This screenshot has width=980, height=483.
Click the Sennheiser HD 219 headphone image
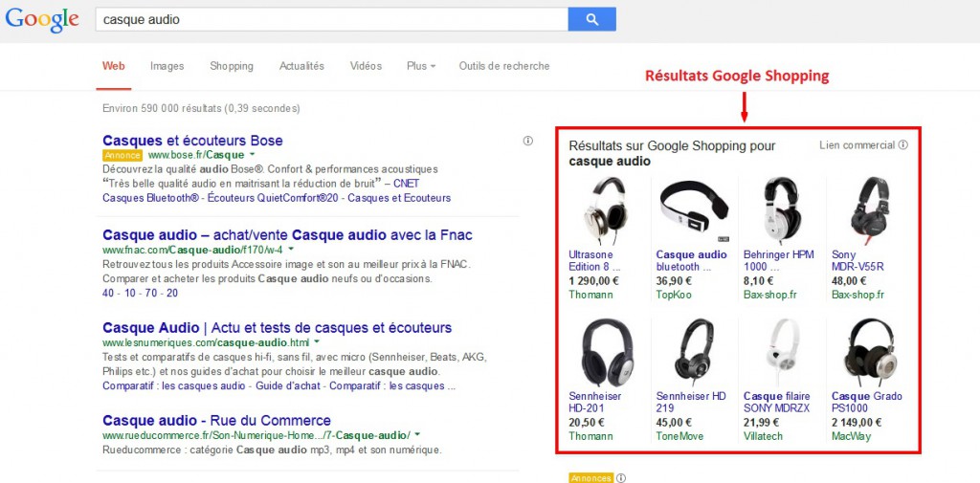[x=694, y=353]
